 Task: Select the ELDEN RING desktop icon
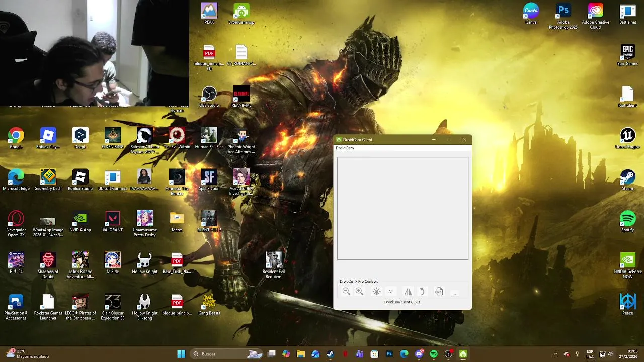[x=113, y=138]
